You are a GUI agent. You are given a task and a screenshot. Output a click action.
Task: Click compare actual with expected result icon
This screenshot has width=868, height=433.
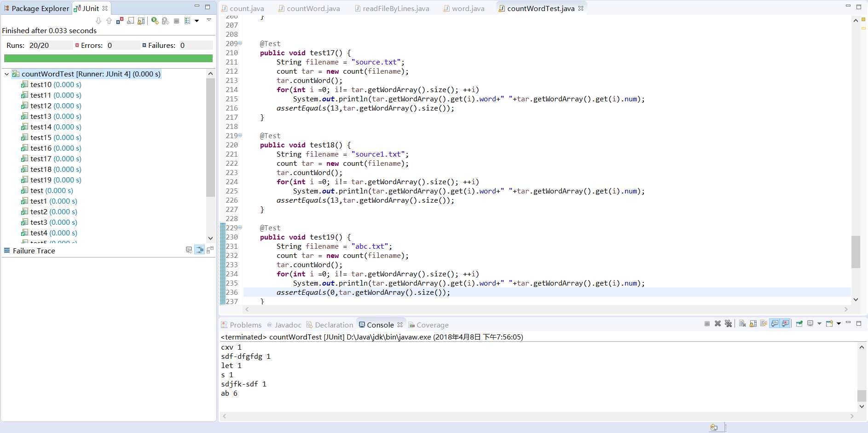pyautogui.click(x=210, y=250)
